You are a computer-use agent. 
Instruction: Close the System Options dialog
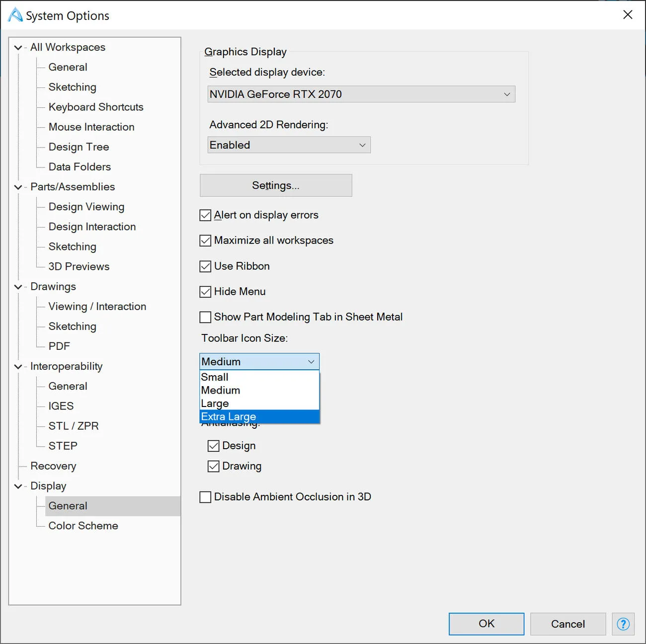pyautogui.click(x=628, y=15)
